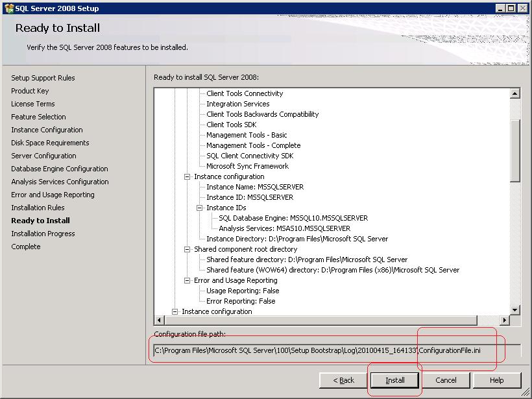The width and height of the screenshot is (532, 399).
Task: Collapse the bottom Instance configuration node
Action: 175,311
